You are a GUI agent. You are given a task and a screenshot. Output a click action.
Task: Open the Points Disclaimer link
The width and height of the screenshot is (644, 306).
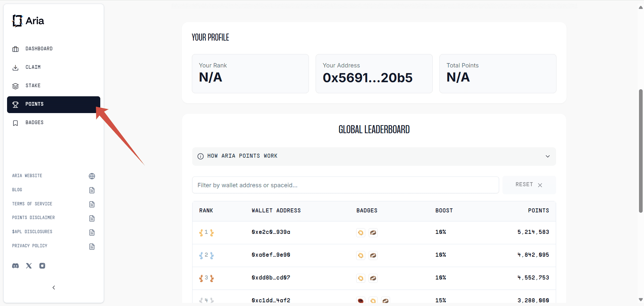tap(33, 218)
